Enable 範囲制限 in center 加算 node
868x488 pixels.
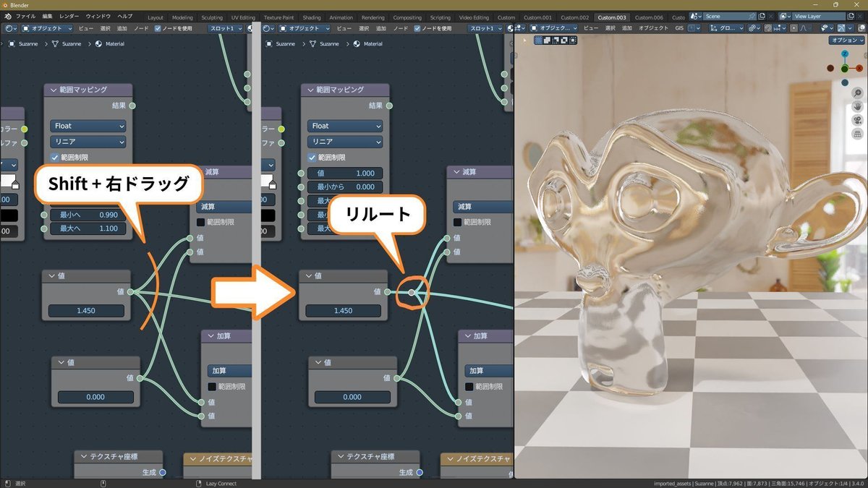pos(470,387)
